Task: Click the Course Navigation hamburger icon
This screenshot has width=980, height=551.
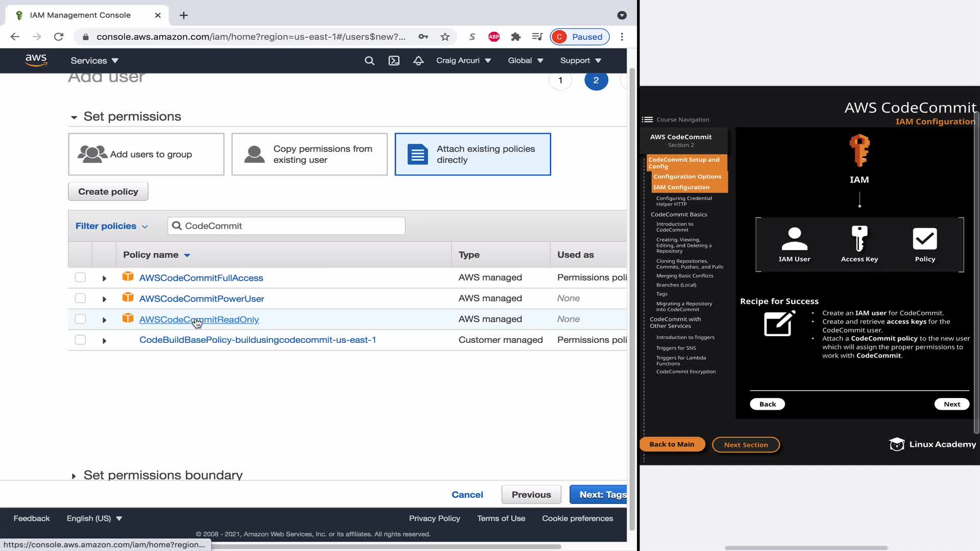Action: [647, 119]
